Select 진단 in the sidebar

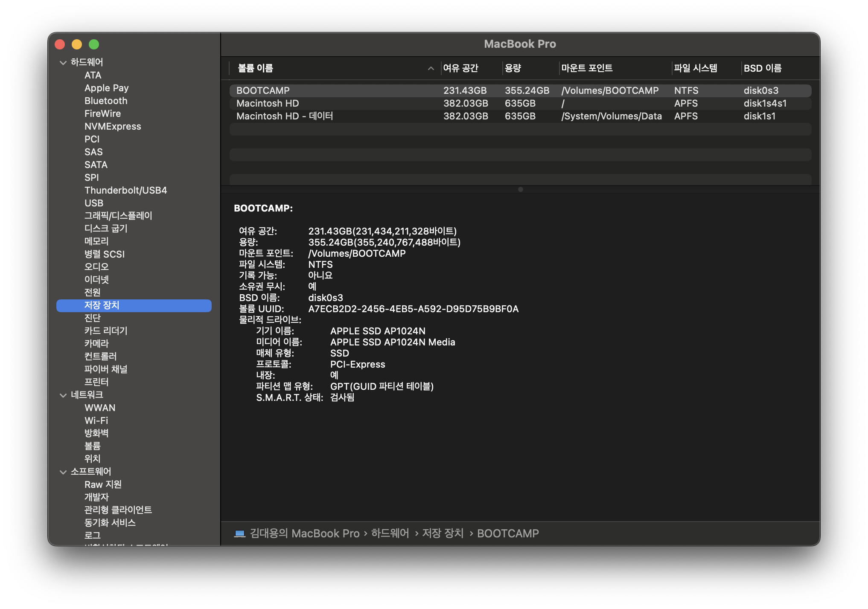coord(93,318)
